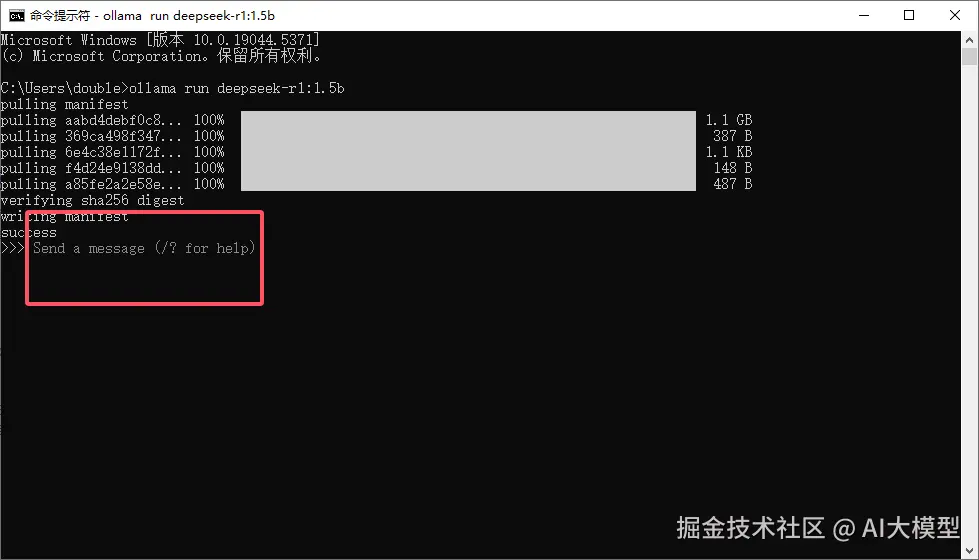The height and width of the screenshot is (560, 979).
Task: Maximize the Command Prompt window
Action: pyautogui.click(x=909, y=16)
